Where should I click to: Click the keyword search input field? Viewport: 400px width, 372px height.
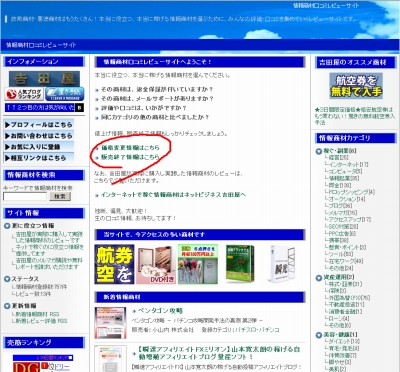[25, 196]
